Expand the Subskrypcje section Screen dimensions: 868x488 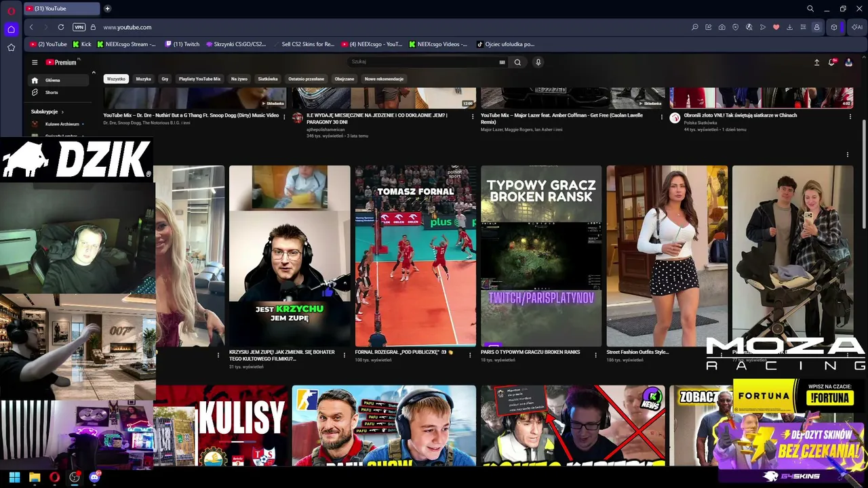[47, 112]
